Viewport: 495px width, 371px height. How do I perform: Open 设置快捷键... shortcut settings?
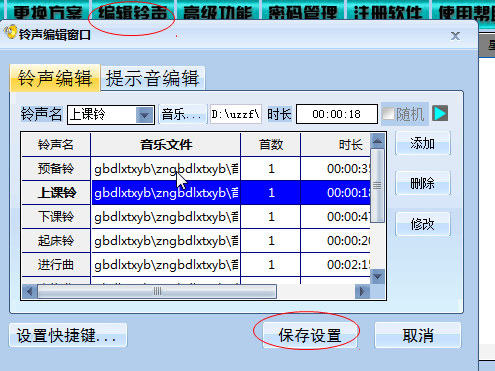(x=68, y=335)
